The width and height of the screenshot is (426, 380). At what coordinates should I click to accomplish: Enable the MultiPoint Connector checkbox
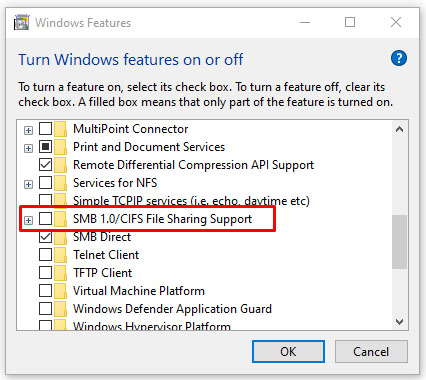pyautogui.click(x=45, y=129)
